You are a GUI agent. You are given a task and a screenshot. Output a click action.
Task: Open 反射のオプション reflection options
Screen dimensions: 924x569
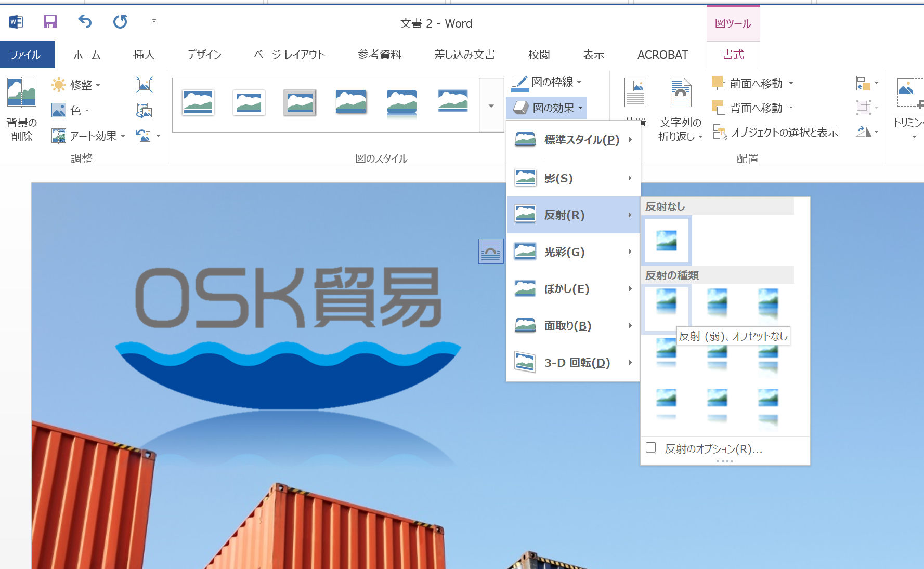pyautogui.click(x=713, y=449)
